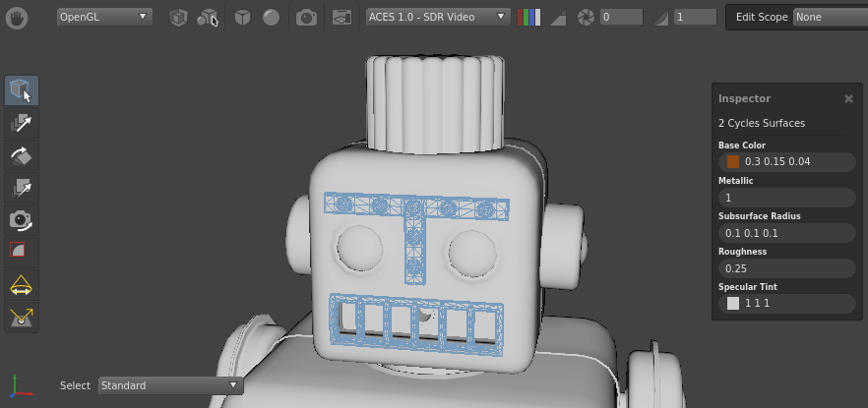The height and width of the screenshot is (408, 868).
Task: Click the camera icon in top toolbar
Action: click(307, 17)
